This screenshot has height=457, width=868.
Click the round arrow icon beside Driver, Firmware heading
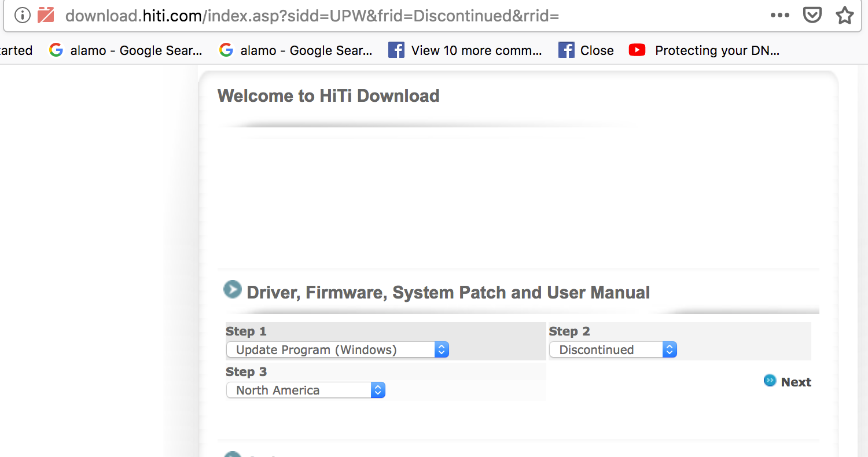pyautogui.click(x=233, y=289)
